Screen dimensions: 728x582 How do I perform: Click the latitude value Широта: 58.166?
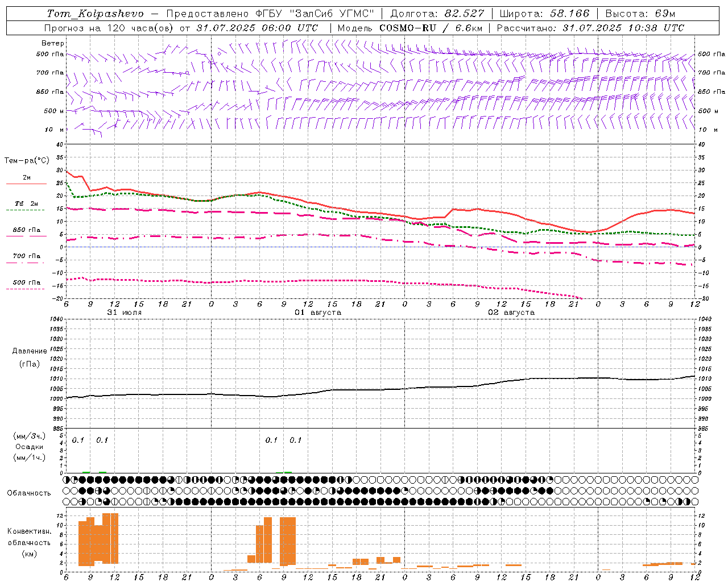pyautogui.click(x=545, y=14)
